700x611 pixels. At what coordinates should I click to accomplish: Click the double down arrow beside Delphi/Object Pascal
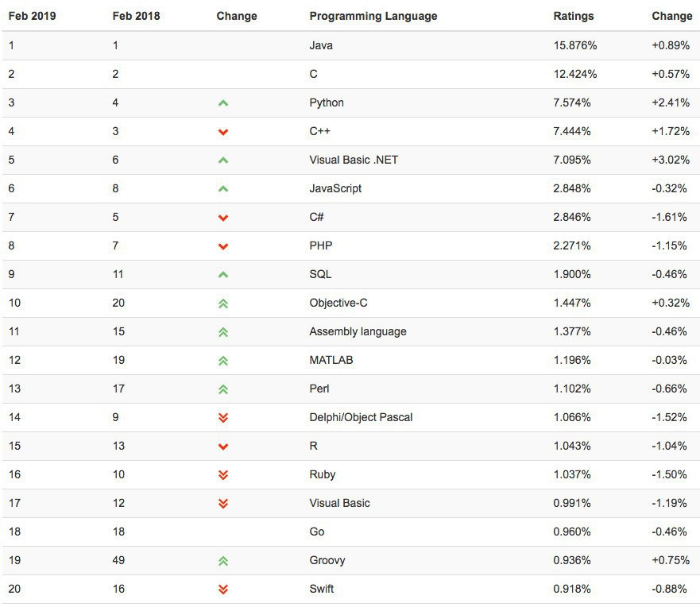[223, 418]
